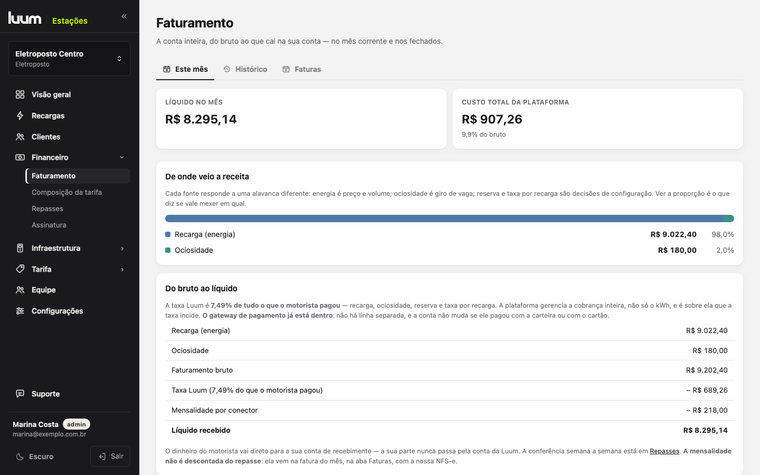Click the Faturamento bruto table row label
The height and width of the screenshot is (475, 760).
click(202, 370)
